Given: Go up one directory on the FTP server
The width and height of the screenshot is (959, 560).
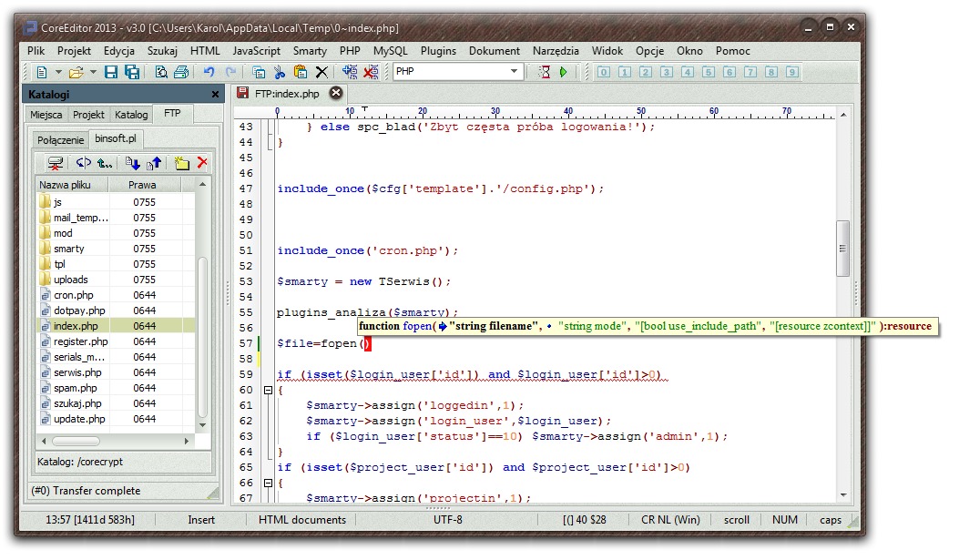Looking at the screenshot, I should (x=105, y=163).
